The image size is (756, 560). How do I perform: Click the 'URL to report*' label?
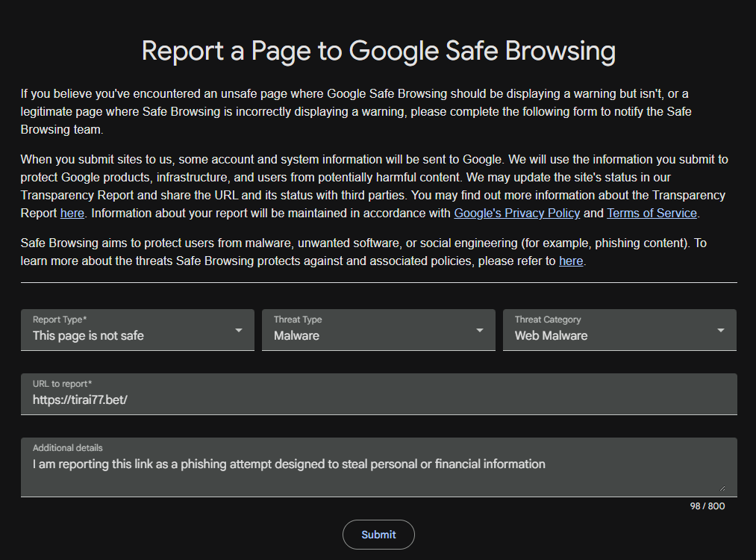coord(62,384)
